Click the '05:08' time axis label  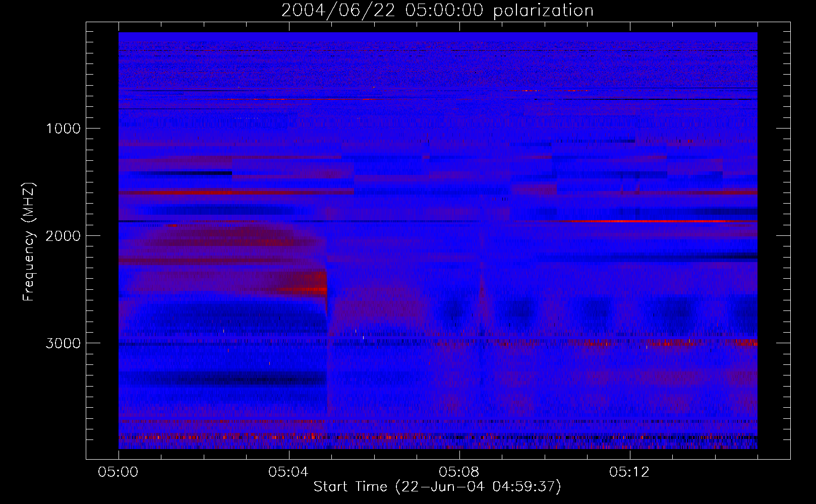tap(459, 472)
